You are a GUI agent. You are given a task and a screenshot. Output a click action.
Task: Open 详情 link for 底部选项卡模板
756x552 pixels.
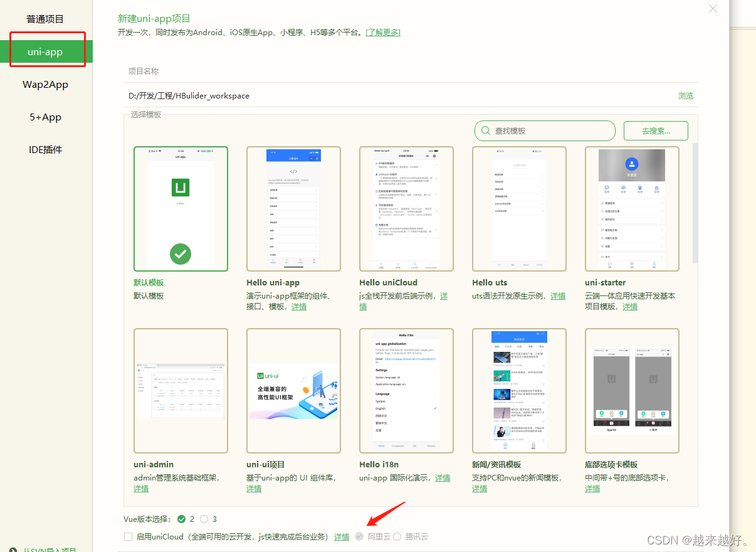coord(592,489)
